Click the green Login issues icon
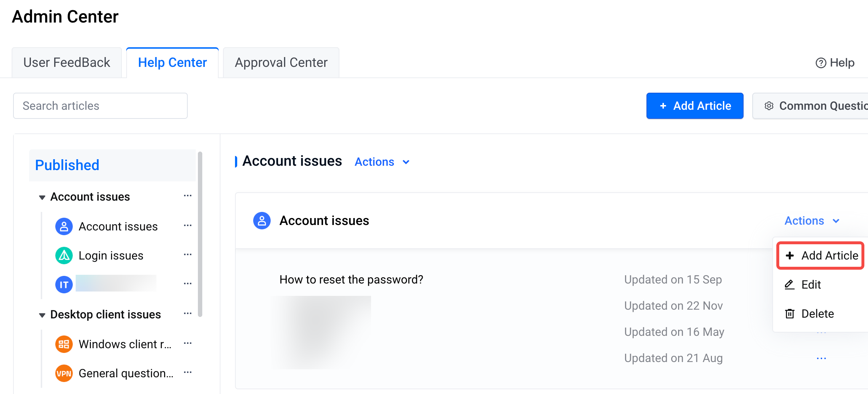This screenshot has height=394, width=868. coord(64,256)
